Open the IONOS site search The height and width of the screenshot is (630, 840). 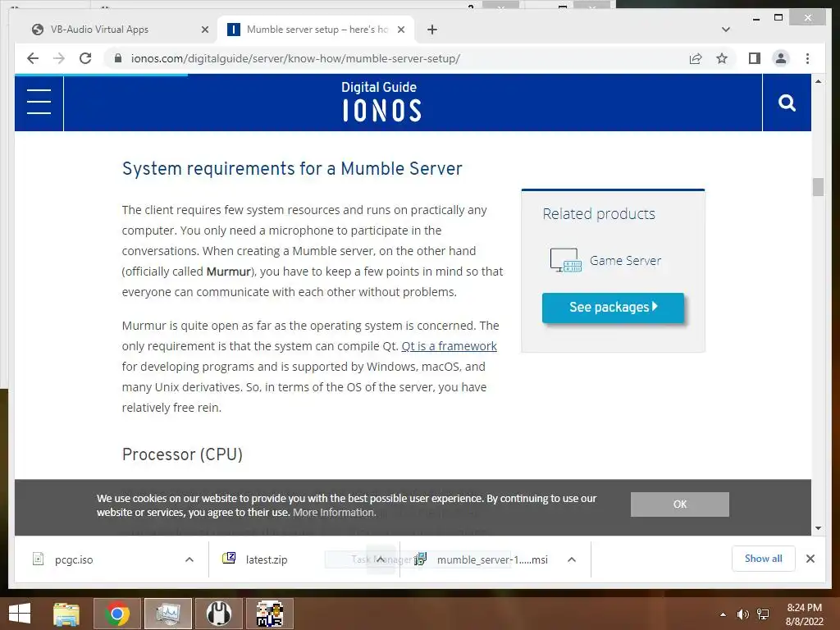(x=787, y=103)
